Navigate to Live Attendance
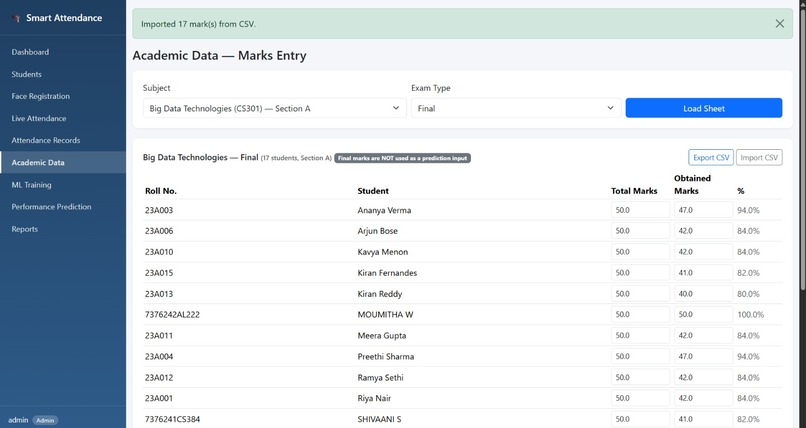This screenshot has height=428, width=806. coord(39,118)
